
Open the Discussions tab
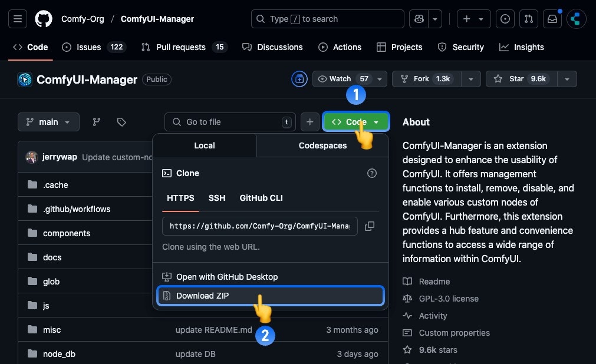(x=272, y=47)
